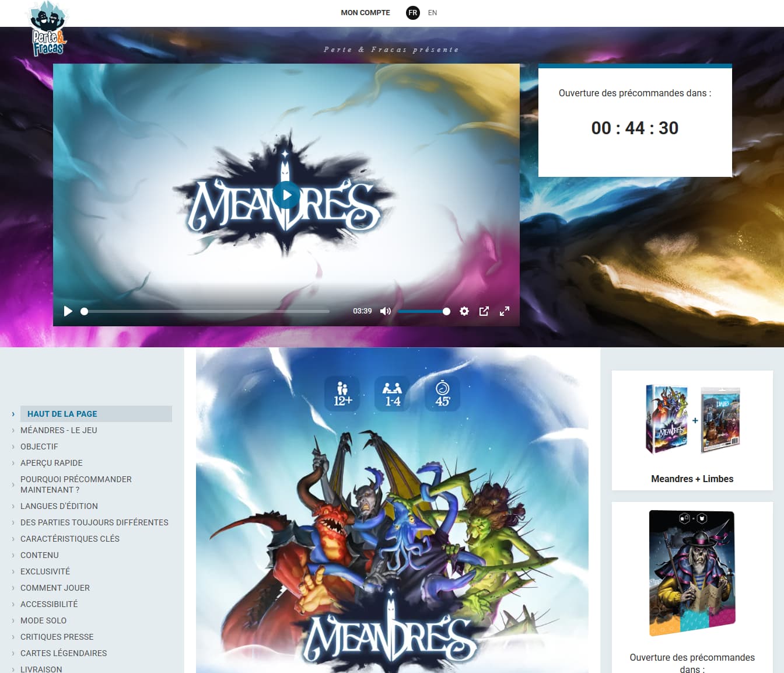
Task: Click chevron beside EXCLUSIVITÉ
Action: tap(13, 571)
